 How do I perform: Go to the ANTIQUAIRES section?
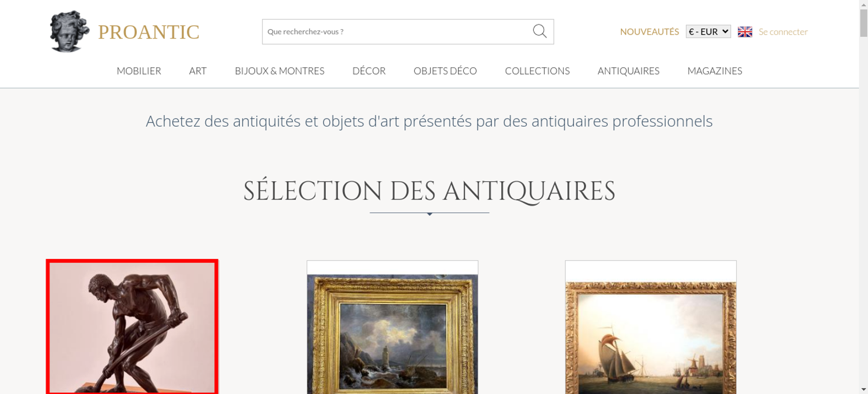[x=628, y=71]
